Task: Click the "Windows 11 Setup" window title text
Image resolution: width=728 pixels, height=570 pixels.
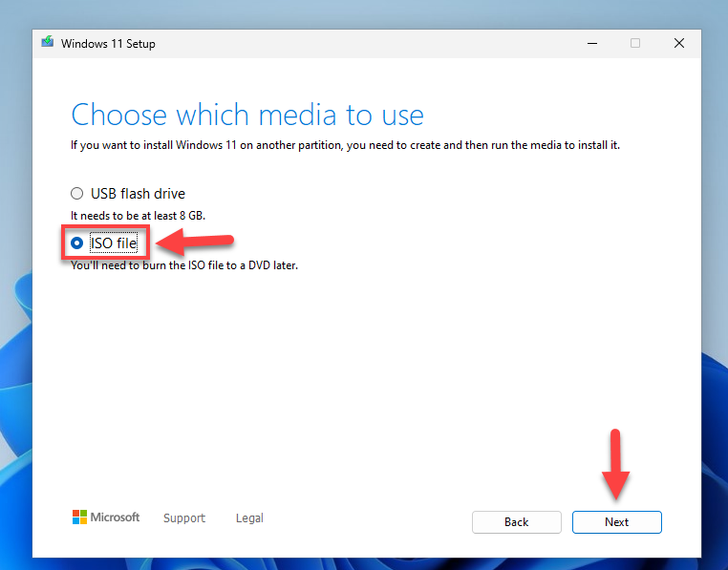Action: [x=108, y=44]
